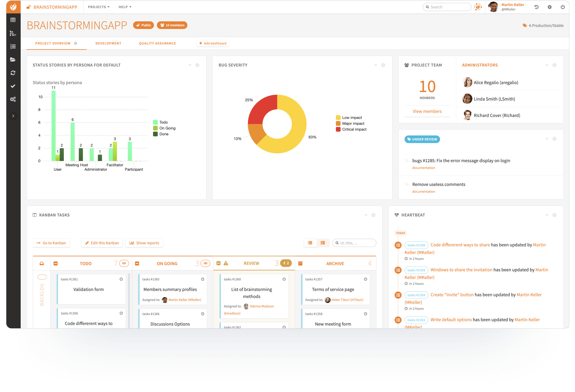Toggle the infinity limit on On Going column
Viewport: 575px width, 392px height.
point(205,263)
